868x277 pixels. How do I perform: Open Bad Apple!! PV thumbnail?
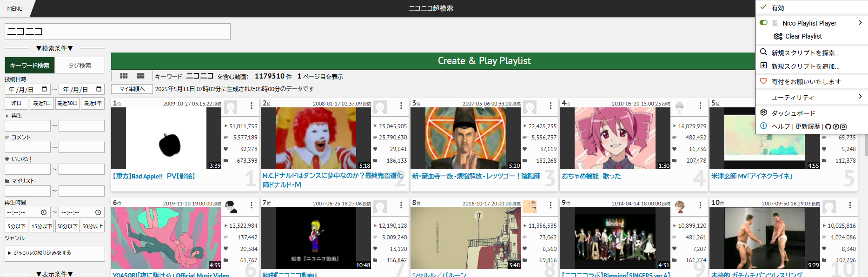pyautogui.click(x=166, y=138)
